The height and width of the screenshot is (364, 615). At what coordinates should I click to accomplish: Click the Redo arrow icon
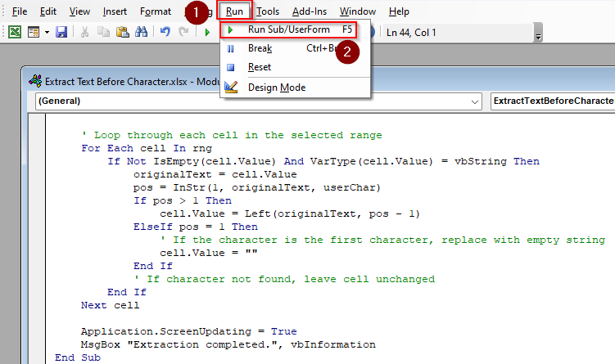click(x=183, y=32)
